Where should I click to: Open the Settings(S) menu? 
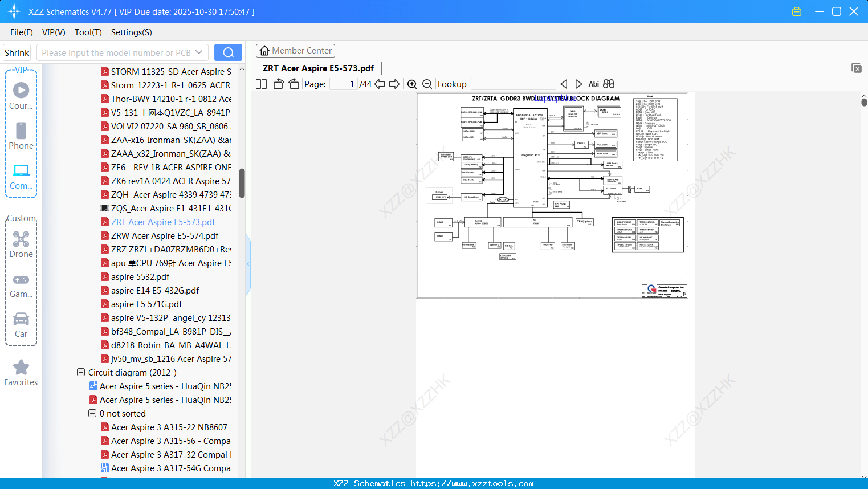(132, 32)
